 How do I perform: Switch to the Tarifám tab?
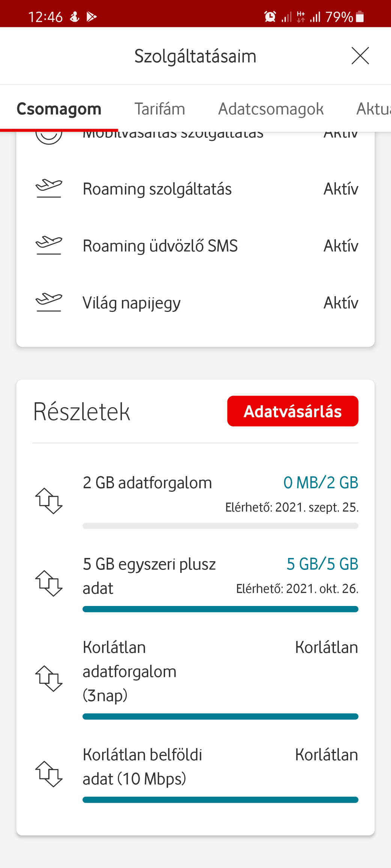[x=160, y=109]
